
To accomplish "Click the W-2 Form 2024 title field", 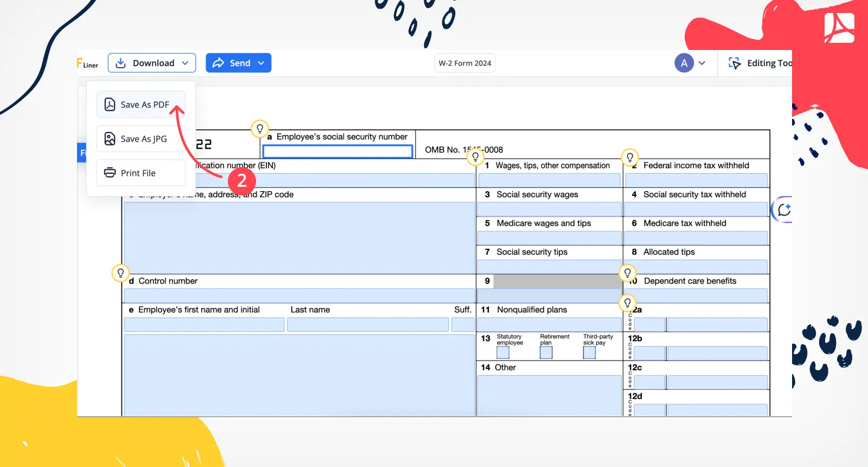I will 465,63.
